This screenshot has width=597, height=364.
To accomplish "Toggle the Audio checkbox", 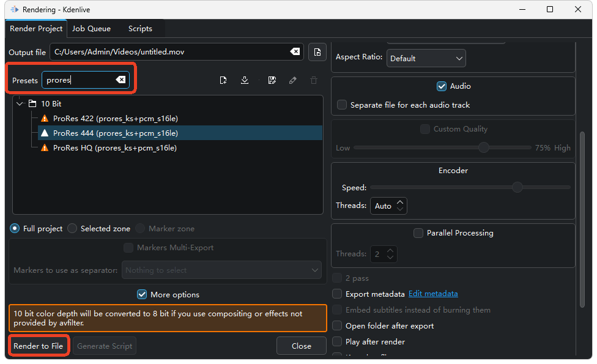I will [441, 86].
